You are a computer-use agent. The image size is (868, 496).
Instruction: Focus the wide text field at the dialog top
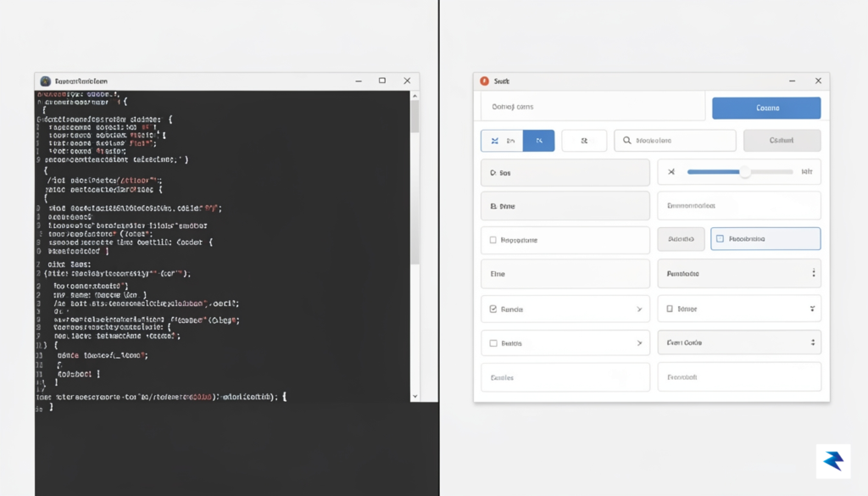click(x=593, y=107)
